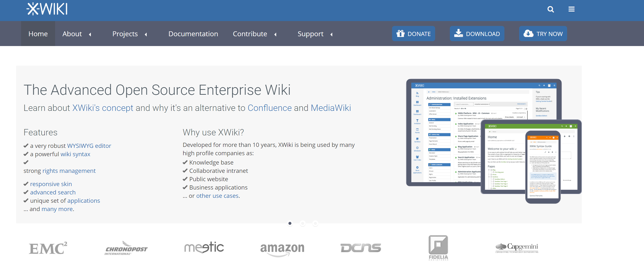
Task: Open the Projects menu item
Action: click(125, 34)
